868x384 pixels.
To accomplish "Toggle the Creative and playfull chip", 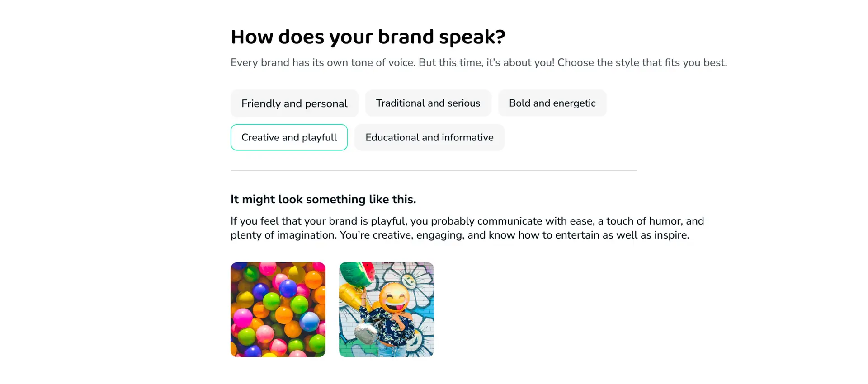I will [x=289, y=137].
